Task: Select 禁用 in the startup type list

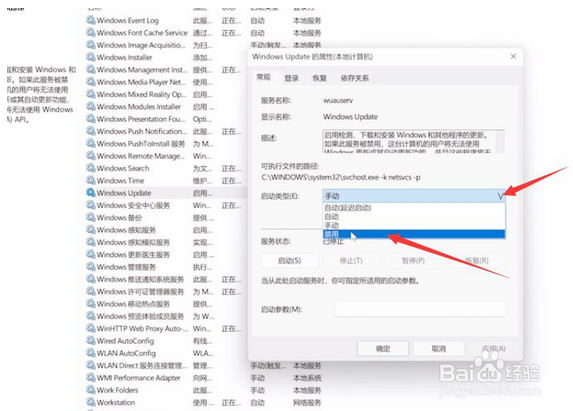Action: coord(414,234)
